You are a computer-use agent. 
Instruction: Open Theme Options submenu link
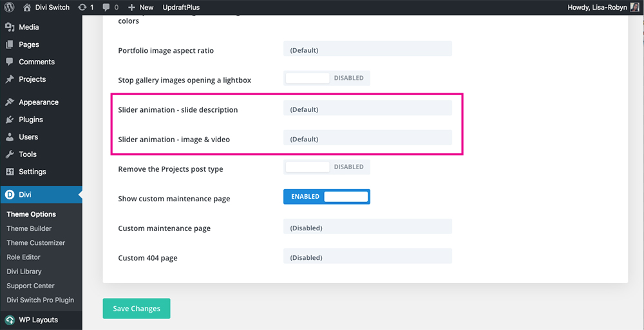point(31,214)
